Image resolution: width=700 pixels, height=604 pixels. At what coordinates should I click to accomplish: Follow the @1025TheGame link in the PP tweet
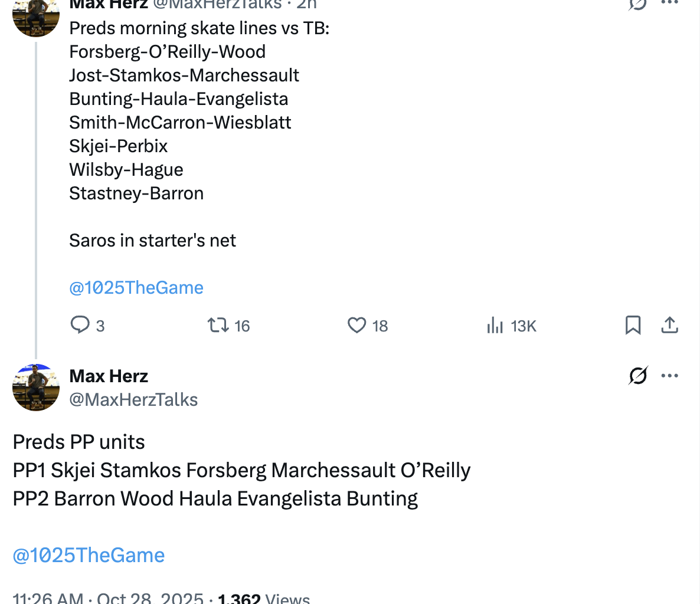point(89,554)
